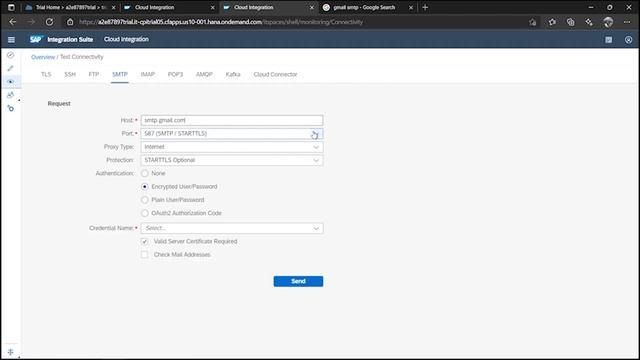
Task: Open the browser profile avatar
Action: [608, 22]
